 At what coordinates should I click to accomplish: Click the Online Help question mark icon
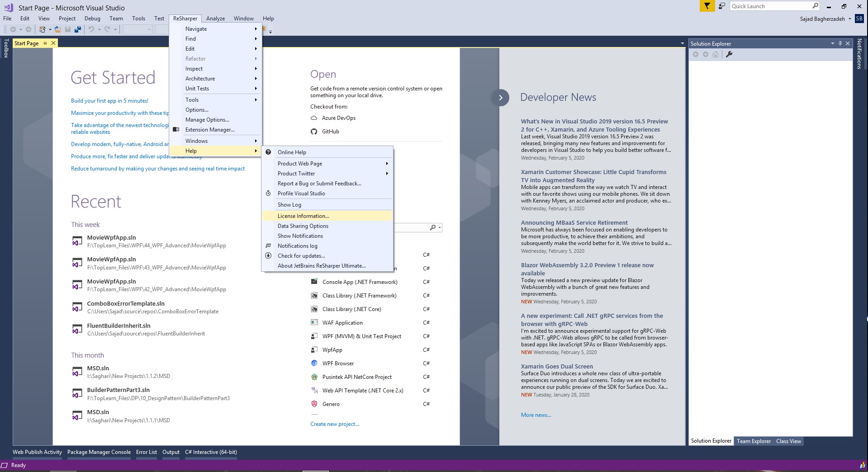tap(268, 152)
